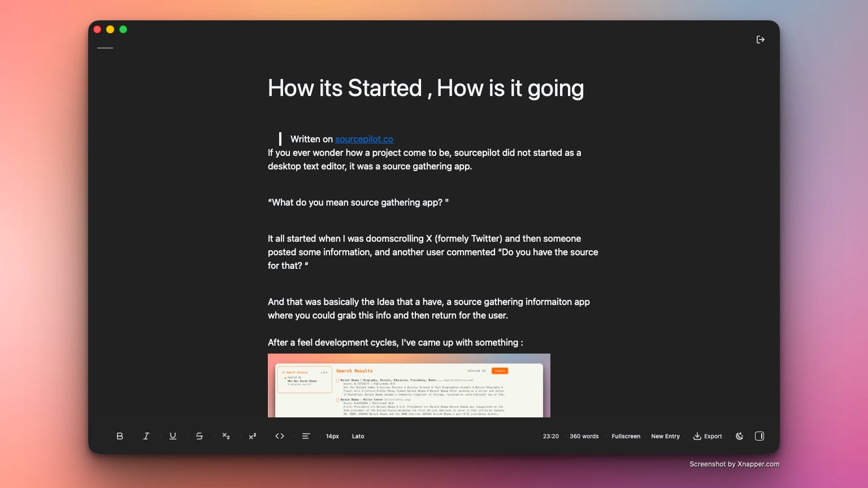Click the line 'What do you mean source gathering app?'
The height and width of the screenshot is (488, 868).
(358, 202)
